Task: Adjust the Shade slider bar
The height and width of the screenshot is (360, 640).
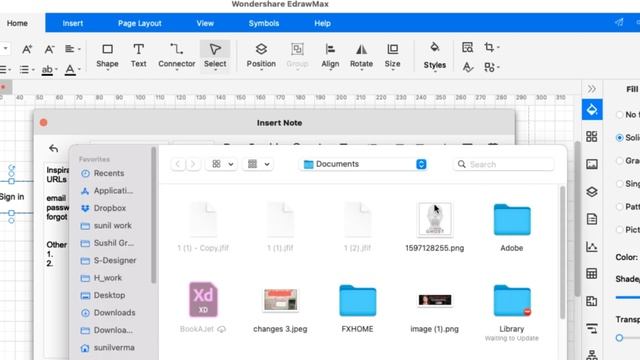Action: pos(628,298)
